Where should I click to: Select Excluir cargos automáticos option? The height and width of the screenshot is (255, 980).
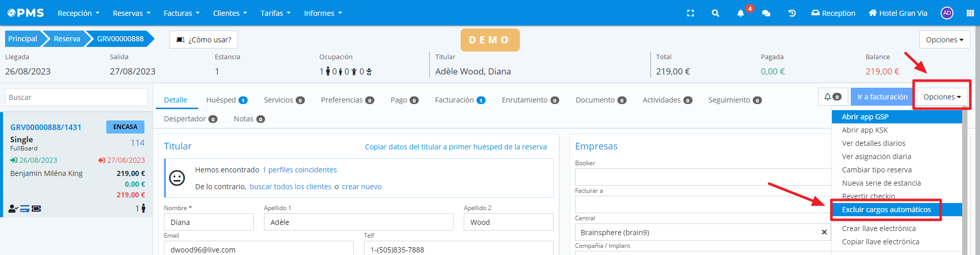tap(886, 210)
